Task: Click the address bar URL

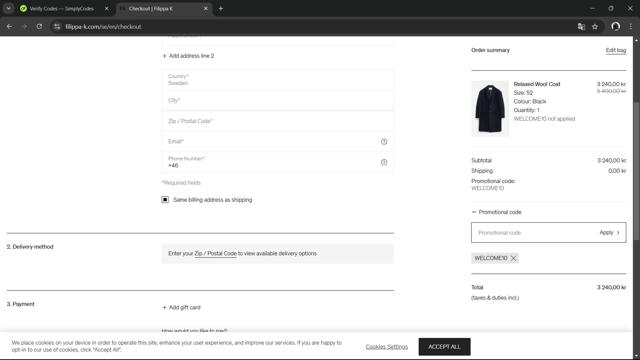Action: (103, 27)
